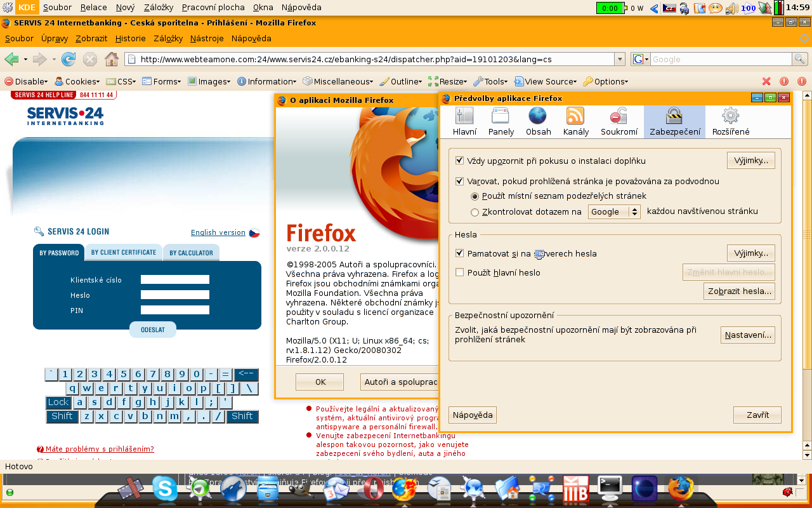Follow the English version link
812x508 pixels.
point(218,232)
